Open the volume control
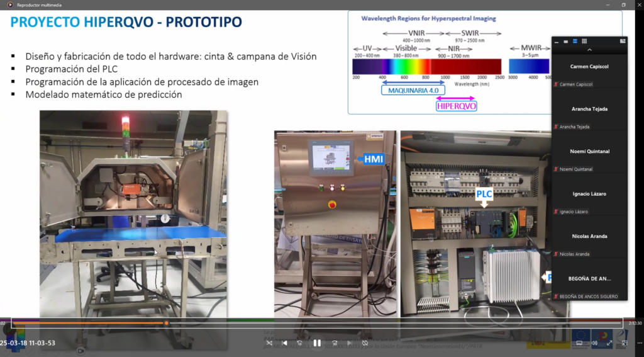This screenshot has width=644, height=357. (x=594, y=343)
